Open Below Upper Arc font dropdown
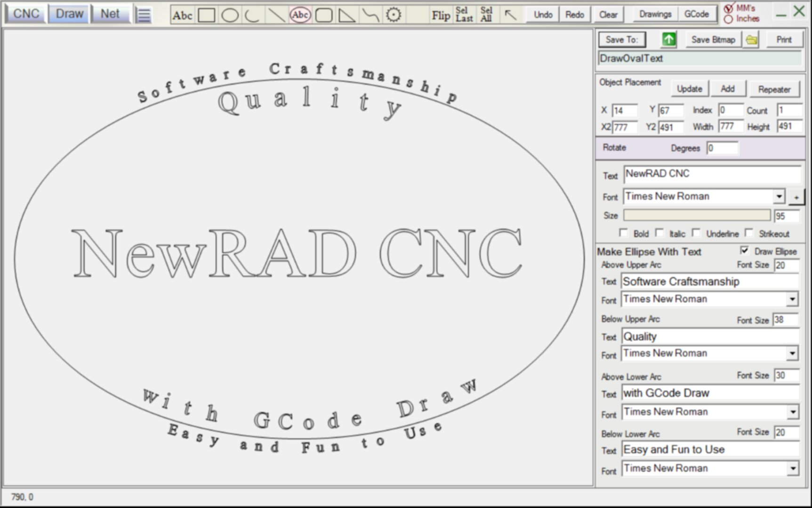Viewport: 812px width, 508px height. pyautogui.click(x=792, y=353)
